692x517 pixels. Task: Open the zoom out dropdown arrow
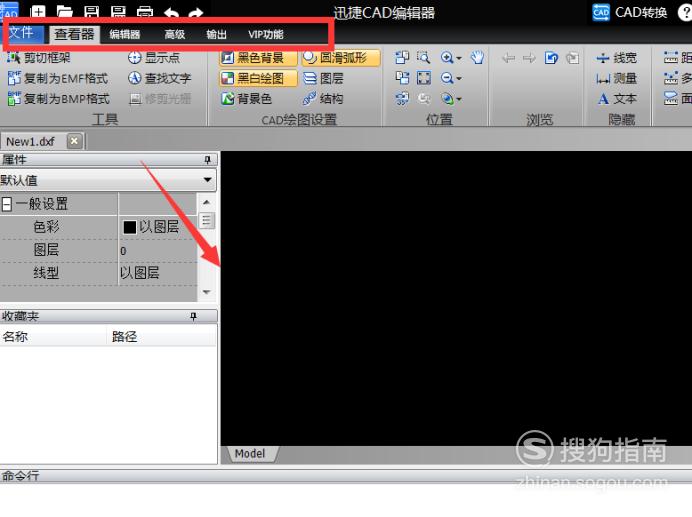(459, 79)
